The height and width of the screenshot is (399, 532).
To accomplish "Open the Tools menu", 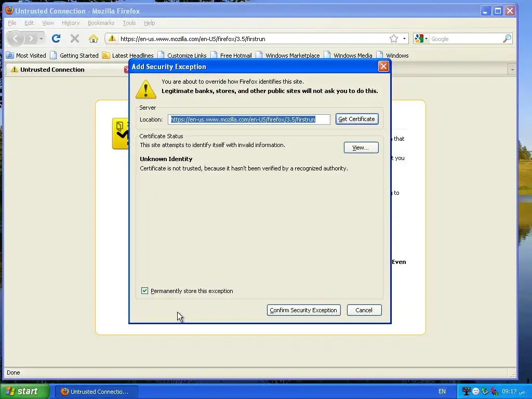I will [129, 23].
